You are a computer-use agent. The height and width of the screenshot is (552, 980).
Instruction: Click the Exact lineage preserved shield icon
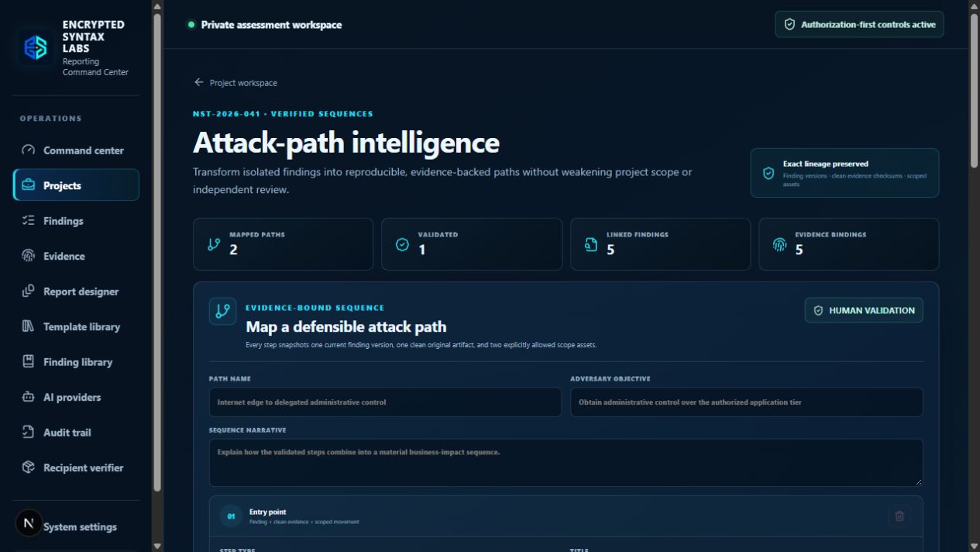[769, 173]
